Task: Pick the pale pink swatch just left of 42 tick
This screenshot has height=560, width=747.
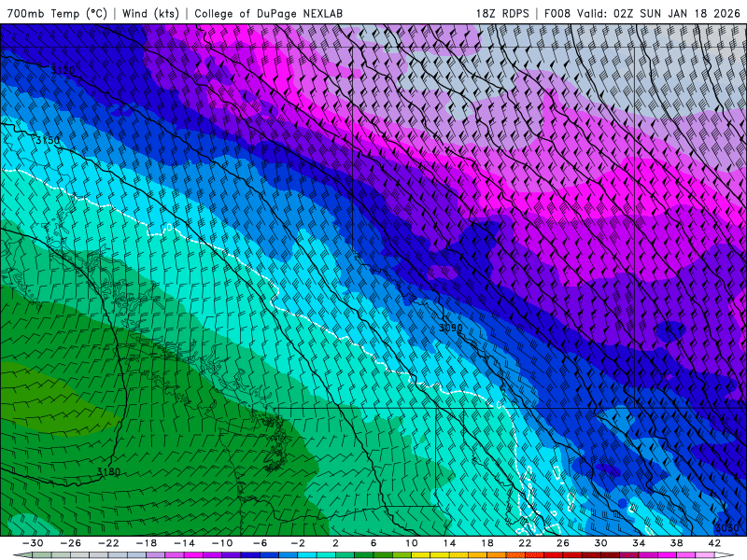Action: 705,554
